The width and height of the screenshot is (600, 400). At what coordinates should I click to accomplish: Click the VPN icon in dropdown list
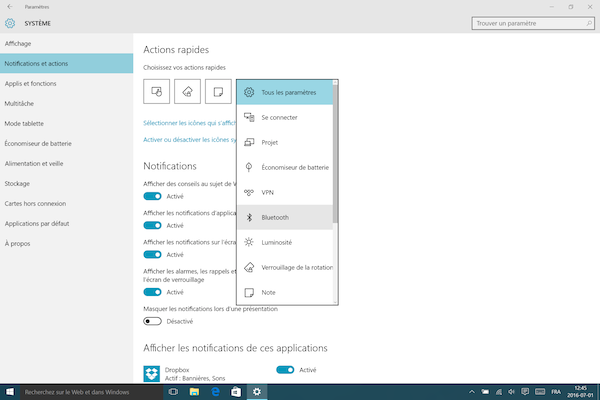click(249, 192)
